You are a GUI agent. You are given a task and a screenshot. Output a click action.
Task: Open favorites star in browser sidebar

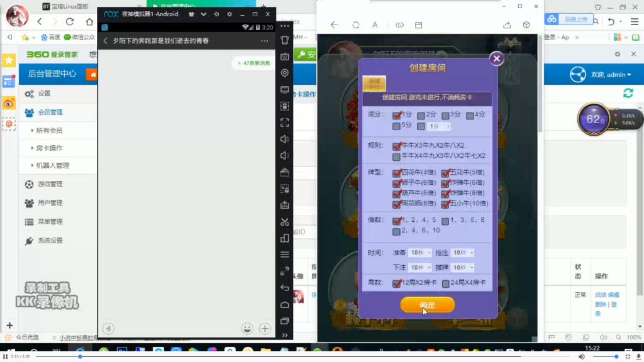(x=9, y=60)
